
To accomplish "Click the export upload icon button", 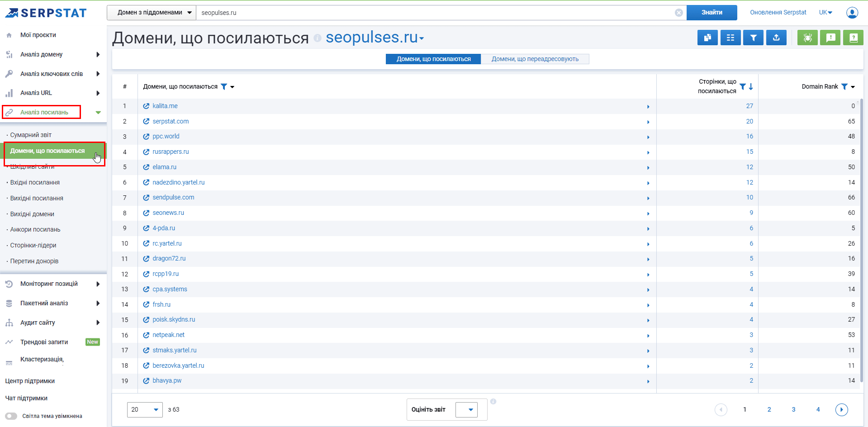I will pos(776,38).
